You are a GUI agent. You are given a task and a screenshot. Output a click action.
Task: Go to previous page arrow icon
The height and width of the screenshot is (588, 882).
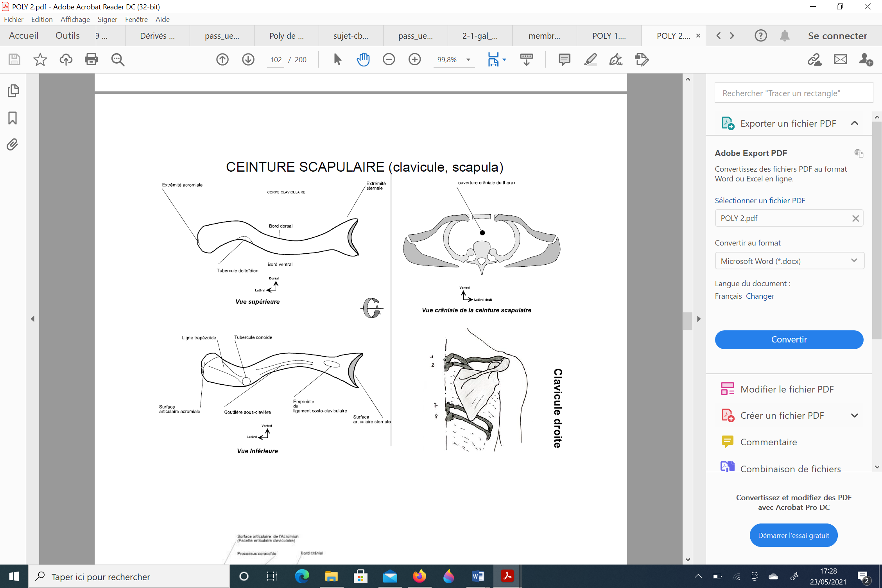(x=222, y=59)
